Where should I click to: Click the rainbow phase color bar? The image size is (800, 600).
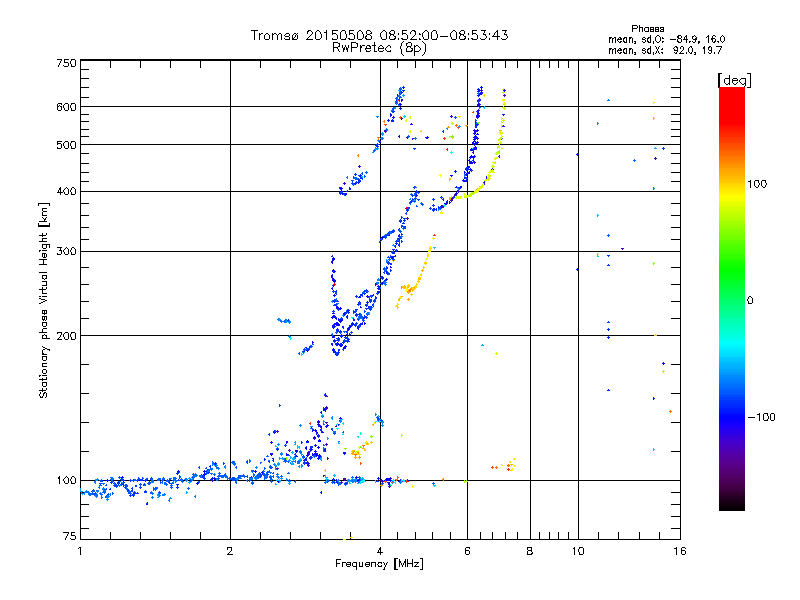coord(732,298)
